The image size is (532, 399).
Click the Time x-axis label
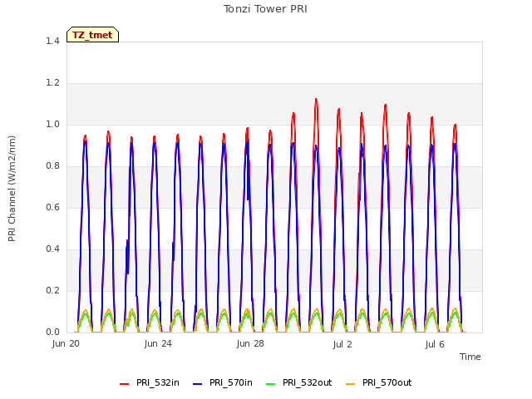pos(470,357)
